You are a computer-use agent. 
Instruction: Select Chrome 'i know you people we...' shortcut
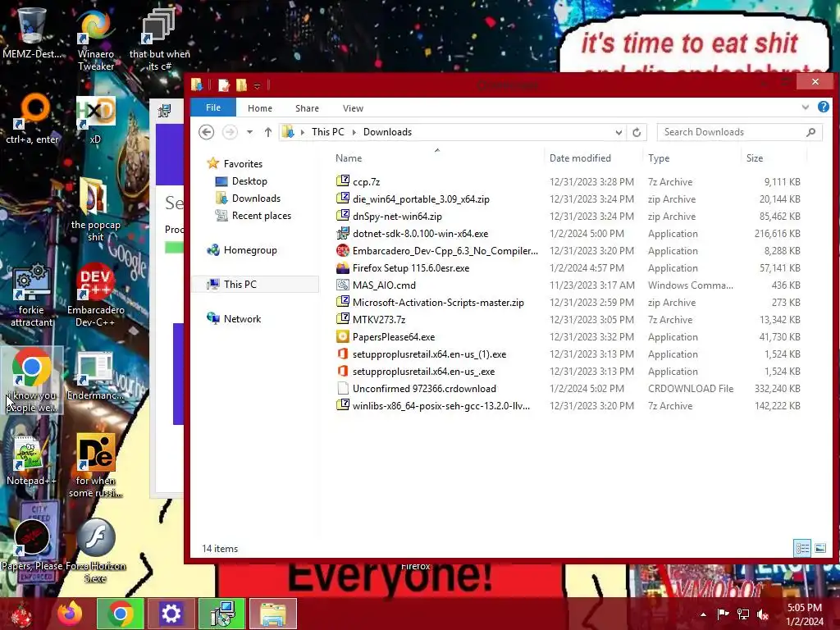[x=32, y=381]
